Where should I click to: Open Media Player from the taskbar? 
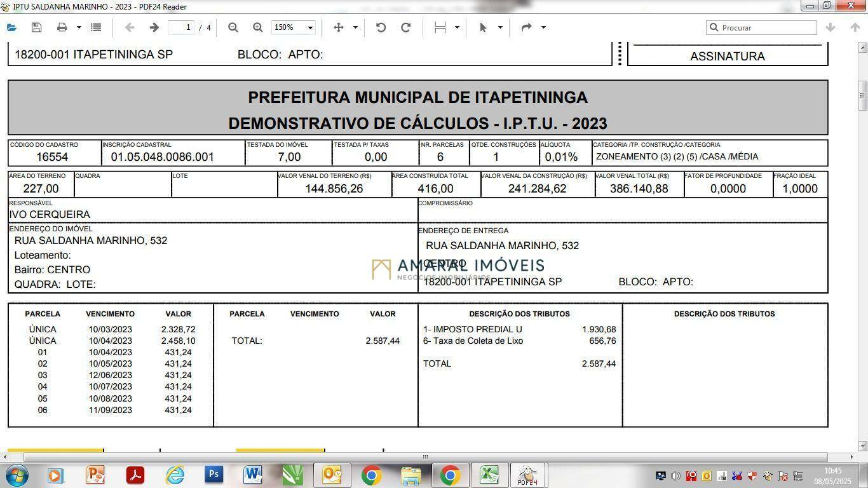(55, 475)
